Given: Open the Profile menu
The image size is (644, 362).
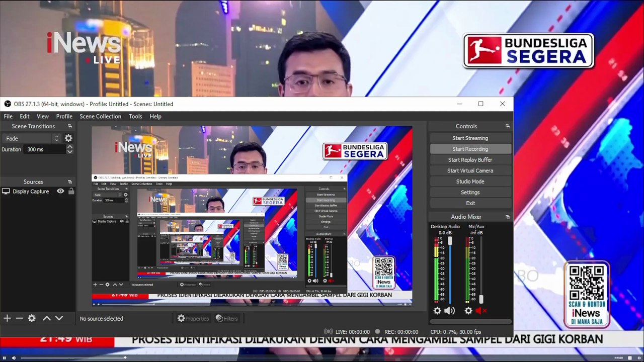Looking at the screenshot, I should [x=64, y=116].
